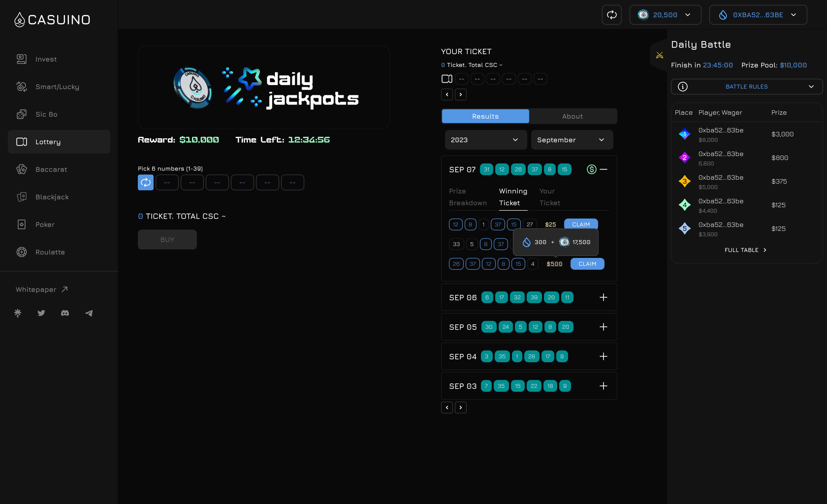827x504 pixels.
Task: Open the September month dropdown
Action: click(x=572, y=140)
